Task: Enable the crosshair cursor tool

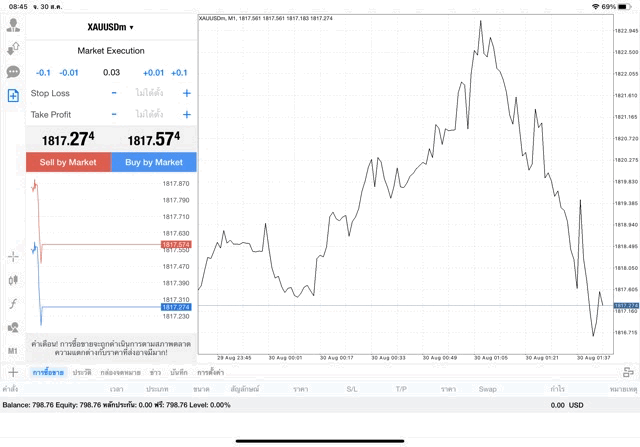Action: click(13, 256)
